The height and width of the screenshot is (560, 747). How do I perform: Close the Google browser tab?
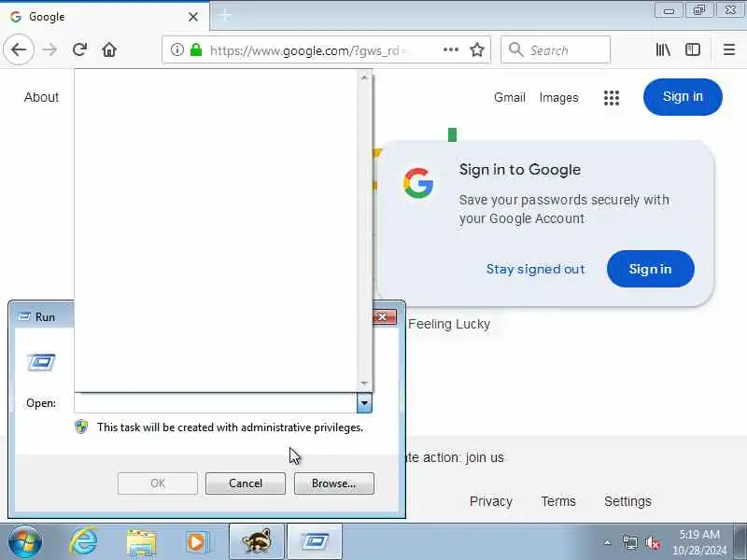tap(193, 17)
